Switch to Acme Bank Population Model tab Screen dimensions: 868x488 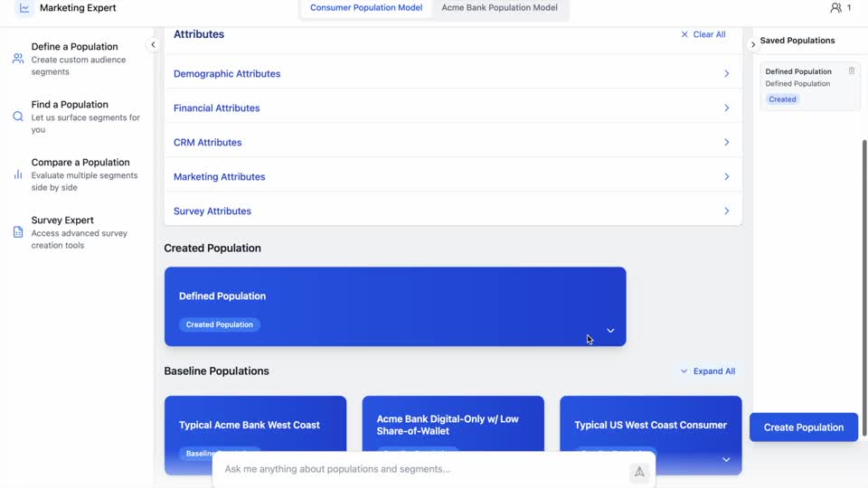(499, 8)
